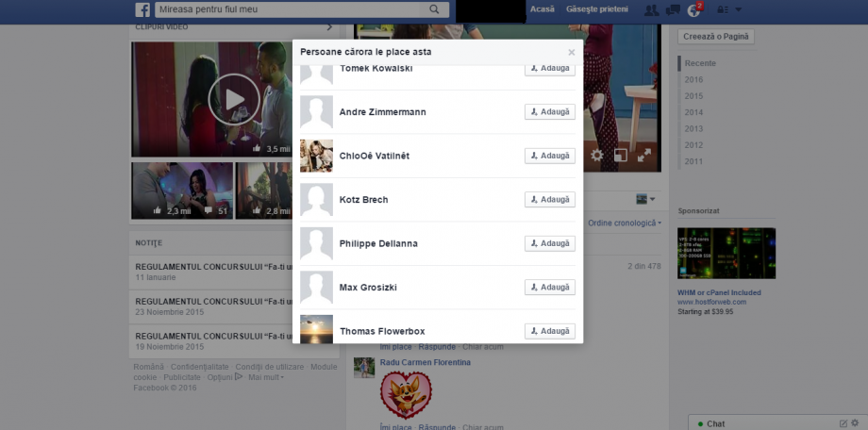Open the messages icon in top bar
Image resolution: width=868 pixels, height=430 pixels.
[673, 9]
